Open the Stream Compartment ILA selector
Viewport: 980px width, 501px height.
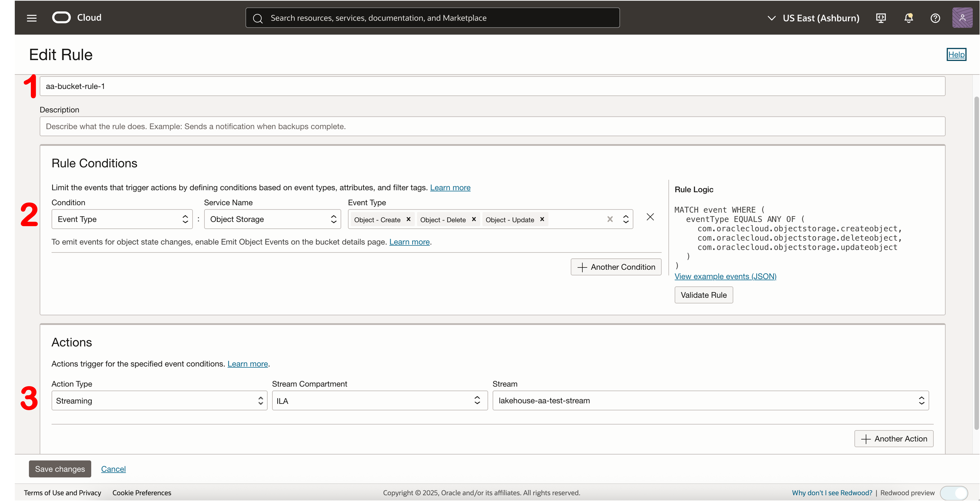point(379,400)
